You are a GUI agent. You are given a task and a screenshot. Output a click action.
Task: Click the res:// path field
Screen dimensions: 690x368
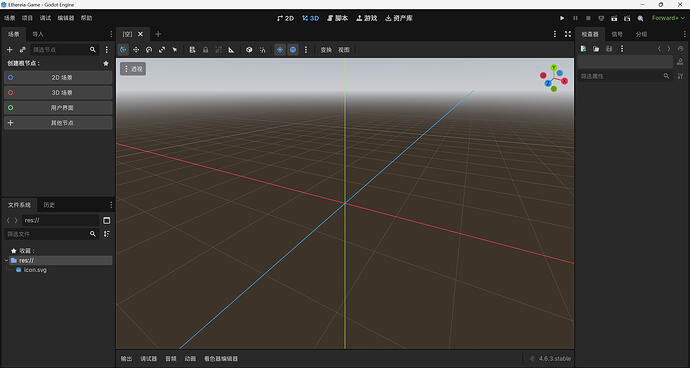coord(61,220)
